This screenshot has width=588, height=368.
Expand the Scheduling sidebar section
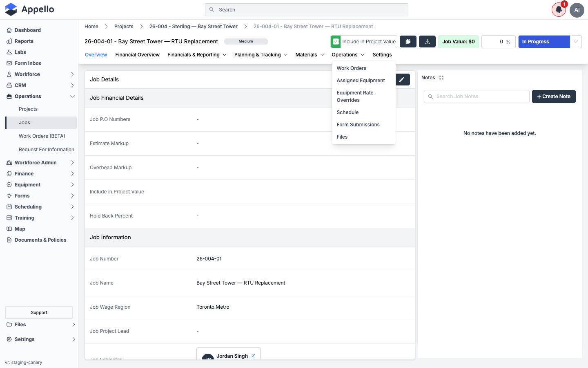[x=41, y=207]
